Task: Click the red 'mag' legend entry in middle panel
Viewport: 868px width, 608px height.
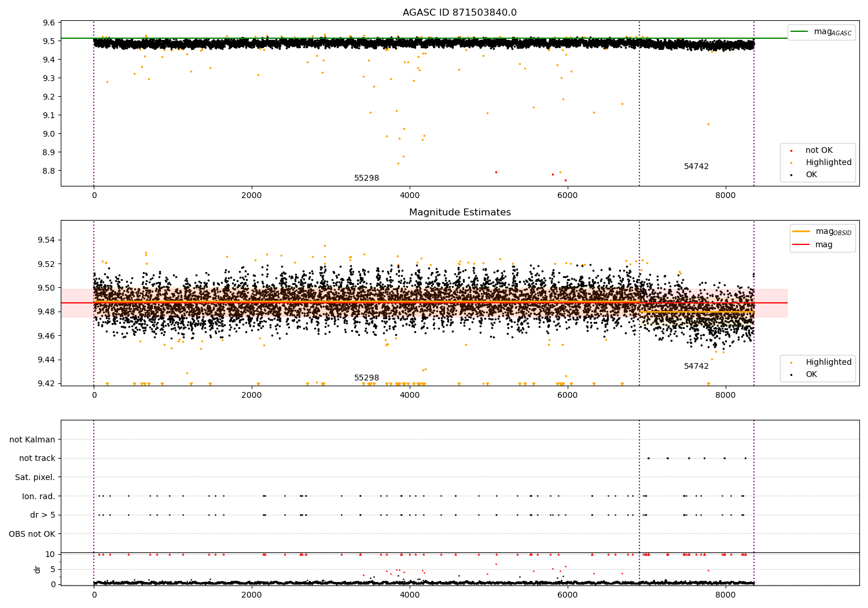Action: click(813, 245)
